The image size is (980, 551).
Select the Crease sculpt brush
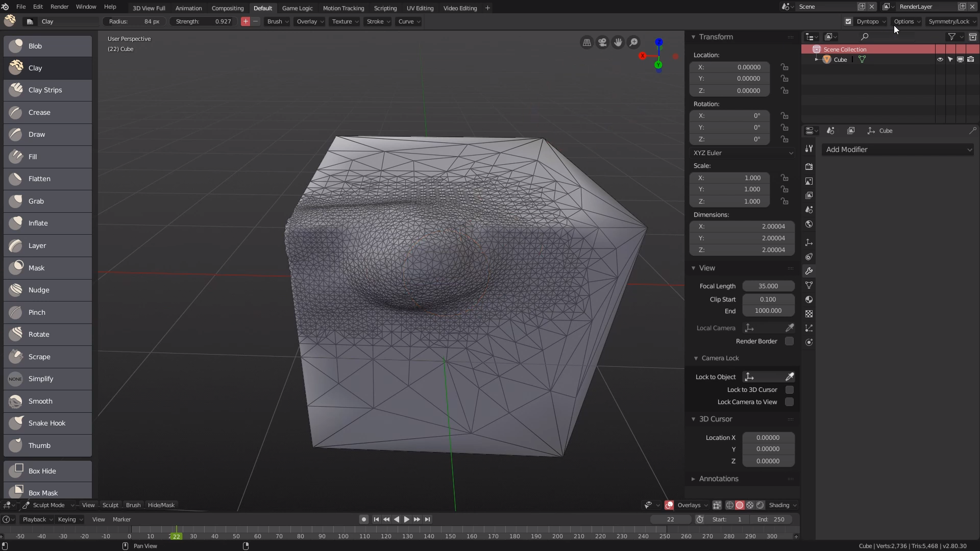tap(47, 112)
